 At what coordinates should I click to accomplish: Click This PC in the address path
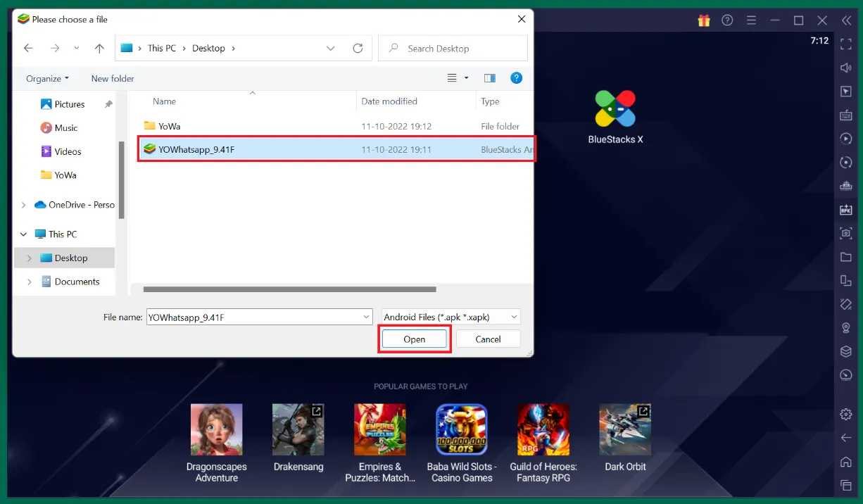[x=162, y=48]
